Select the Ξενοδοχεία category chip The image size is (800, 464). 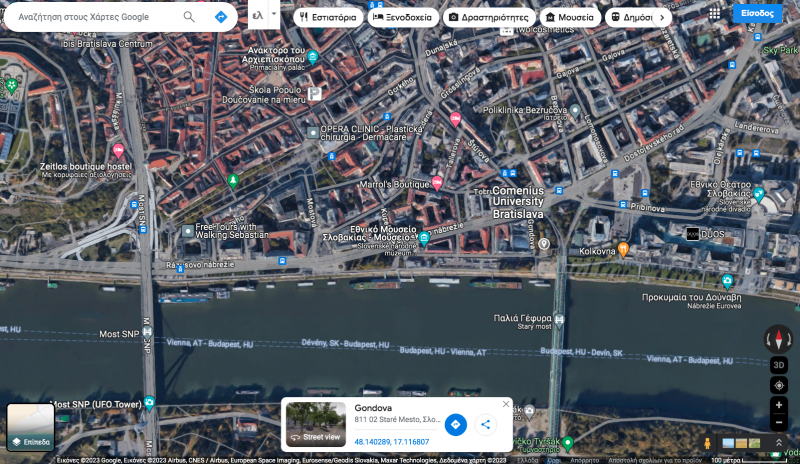pos(402,17)
